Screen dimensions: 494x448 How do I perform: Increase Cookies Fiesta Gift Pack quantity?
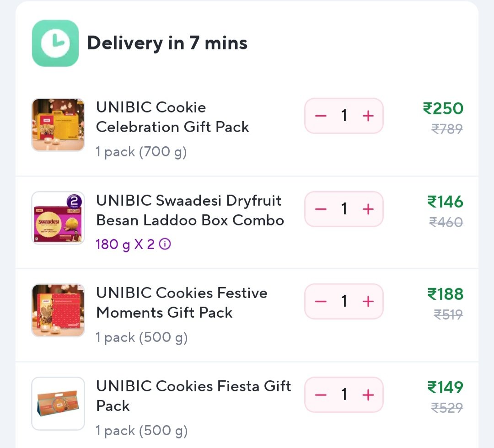(368, 395)
